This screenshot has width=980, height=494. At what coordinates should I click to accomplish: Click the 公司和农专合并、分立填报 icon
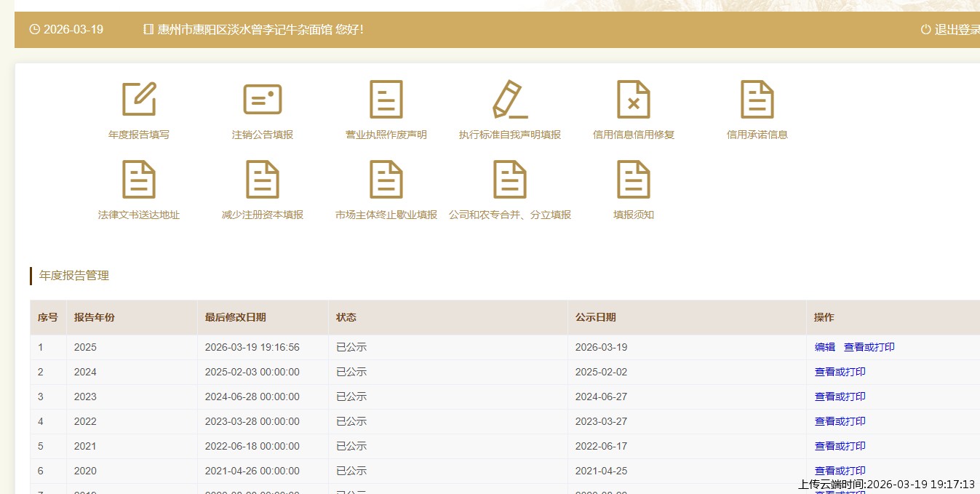pyautogui.click(x=510, y=180)
